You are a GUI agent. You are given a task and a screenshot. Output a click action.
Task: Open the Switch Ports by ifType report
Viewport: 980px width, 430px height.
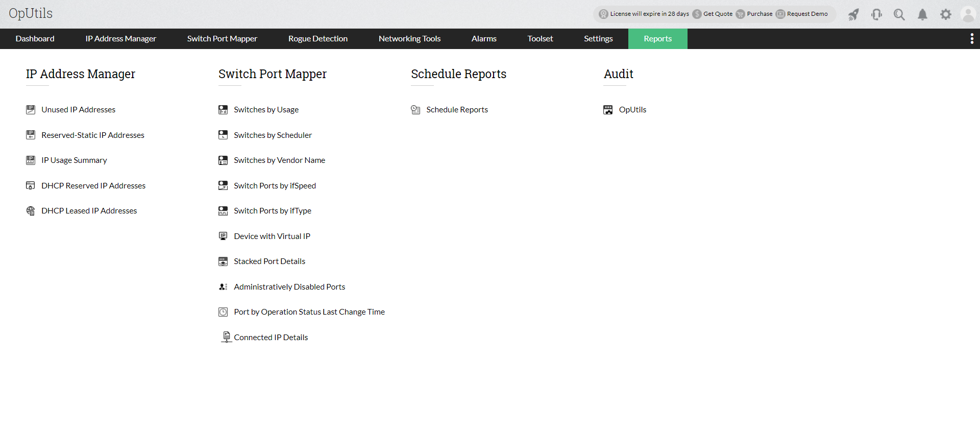273,211
